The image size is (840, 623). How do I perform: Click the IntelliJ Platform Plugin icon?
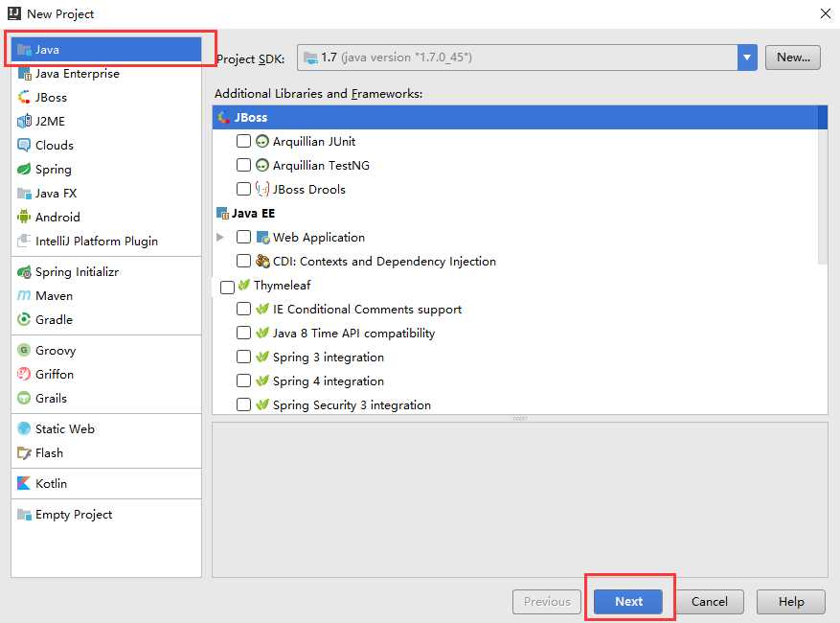click(24, 241)
